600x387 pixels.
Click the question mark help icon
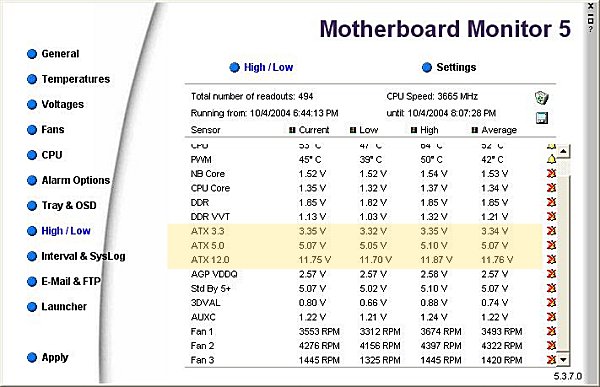pyautogui.click(x=590, y=29)
